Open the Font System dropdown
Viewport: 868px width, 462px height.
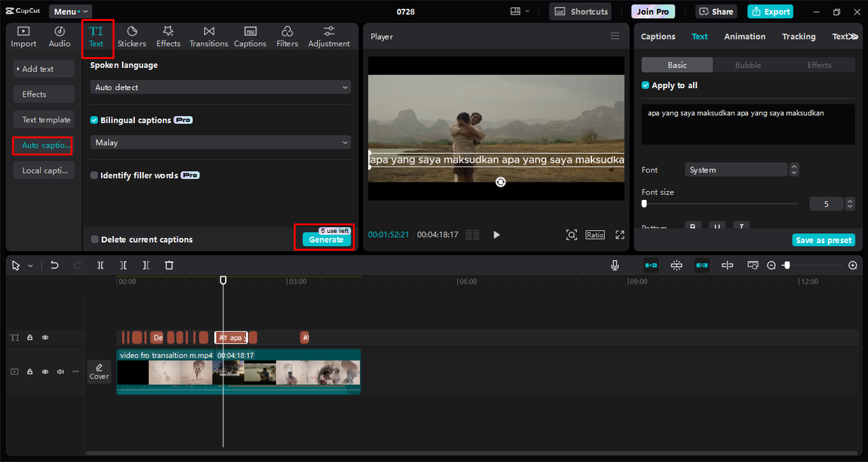point(736,170)
